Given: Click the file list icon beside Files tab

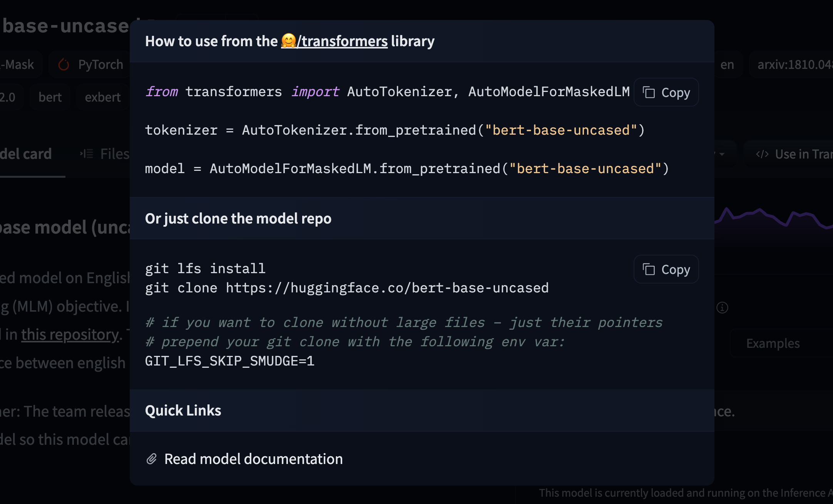Looking at the screenshot, I should pyautogui.click(x=86, y=153).
